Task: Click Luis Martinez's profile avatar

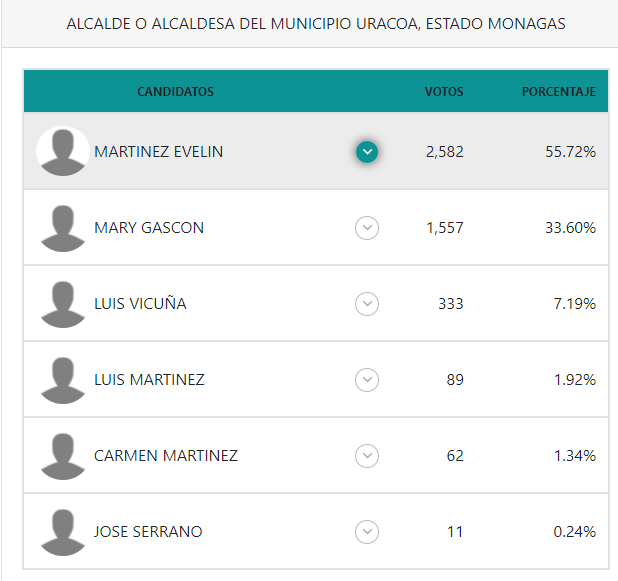Action: pos(63,380)
